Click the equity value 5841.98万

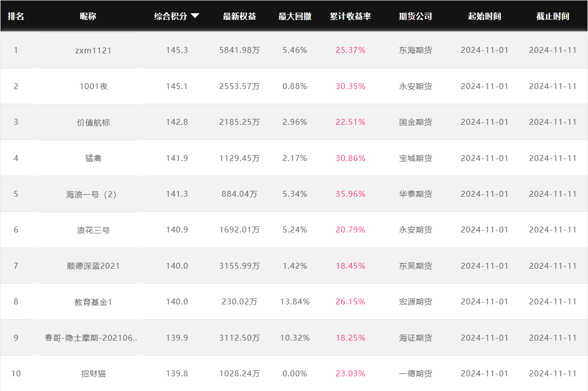click(240, 50)
